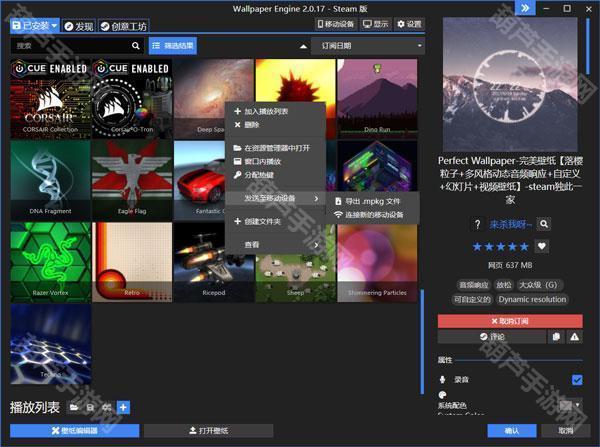Click the question mark author avatar icon
600x447 pixels.
[477, 224]
